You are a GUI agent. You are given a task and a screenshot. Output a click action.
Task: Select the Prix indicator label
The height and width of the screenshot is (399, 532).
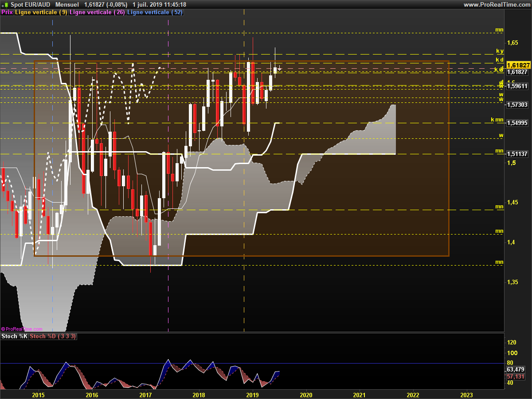[x=7, y=12]
